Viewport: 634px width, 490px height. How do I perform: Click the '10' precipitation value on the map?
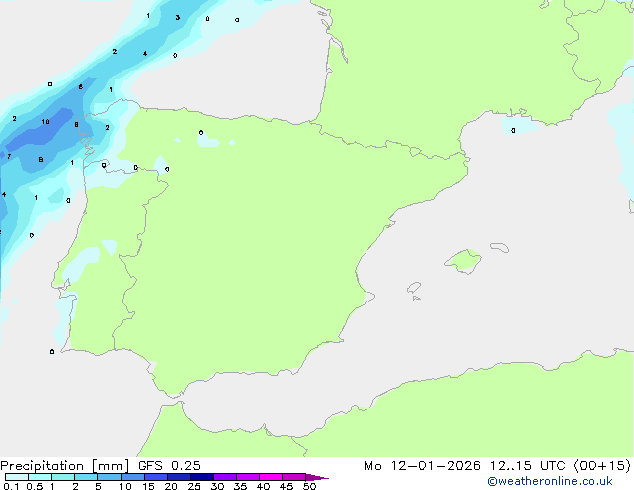(45, 122)
